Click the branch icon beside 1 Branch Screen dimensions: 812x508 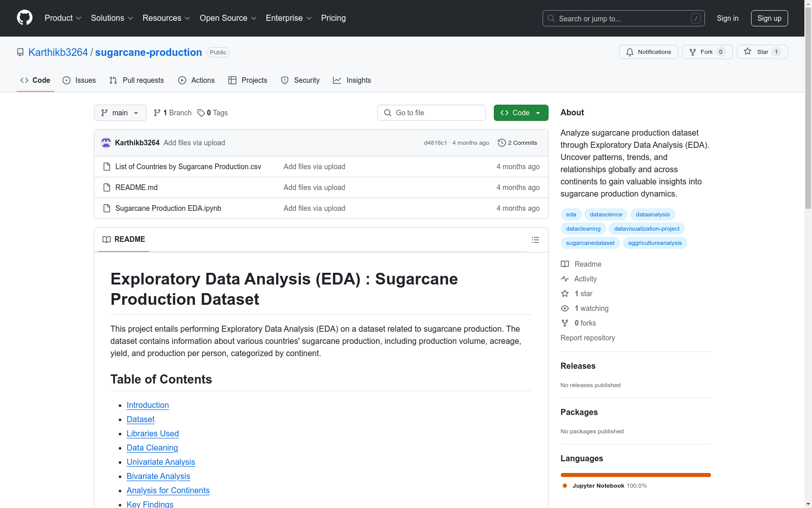(x=157, y=113)
